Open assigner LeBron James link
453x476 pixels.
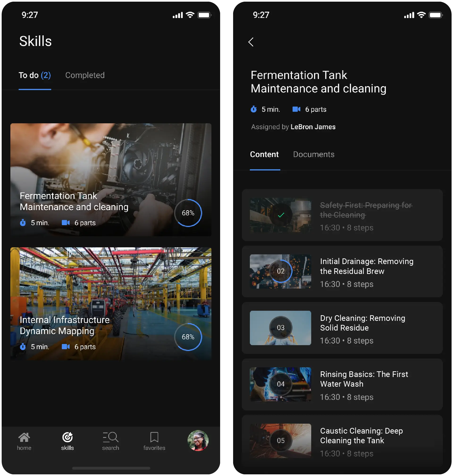(313, 127)
